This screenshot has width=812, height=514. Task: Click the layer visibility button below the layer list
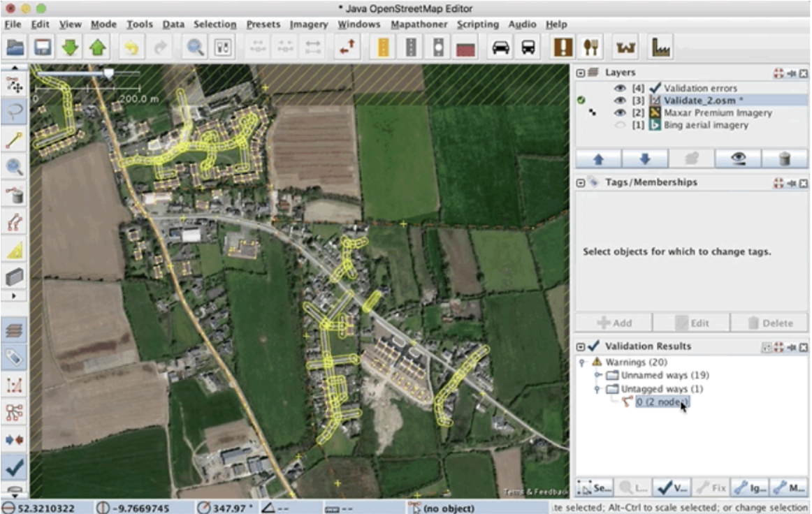(x=738, y=159)
